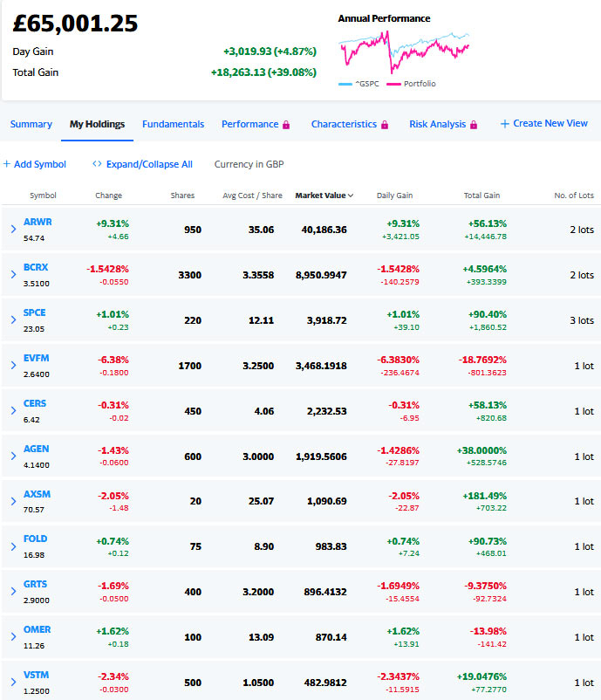Click the lock icon beside Performance
This screenshot has height=700, width=601.
pyautogui.click(x=286, y=125)
